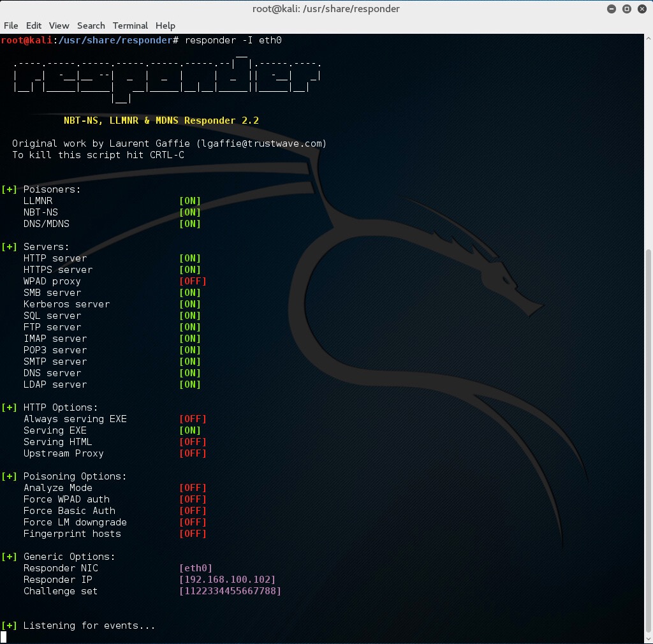Click the yellow Responder 2.2 title text
Image resolution: width=653 pixels, height=644 pixels.
tap(161, 121)
